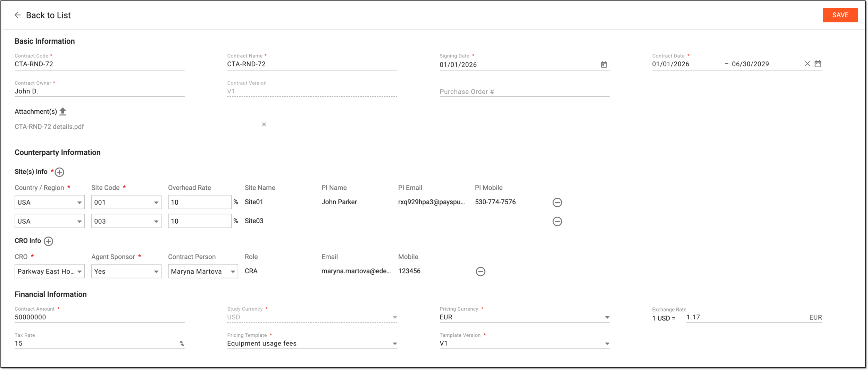Open the Site Code 003 dropdown
This screenshot has height=370, width=868.
pyautogui.click(x=126, y=221)
